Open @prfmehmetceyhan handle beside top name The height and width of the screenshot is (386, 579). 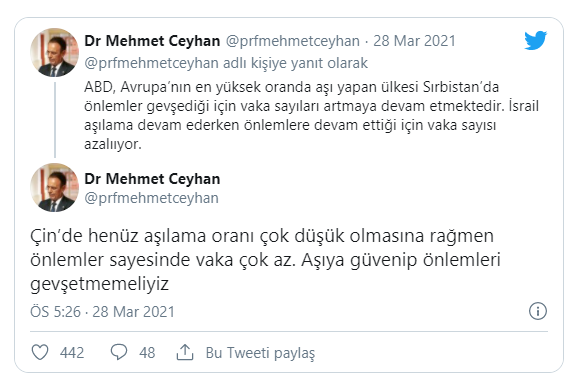click(x=292, y=41)
